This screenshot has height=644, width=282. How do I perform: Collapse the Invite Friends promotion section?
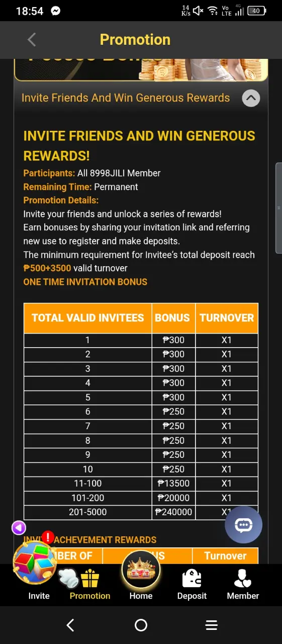click(251, 98)
